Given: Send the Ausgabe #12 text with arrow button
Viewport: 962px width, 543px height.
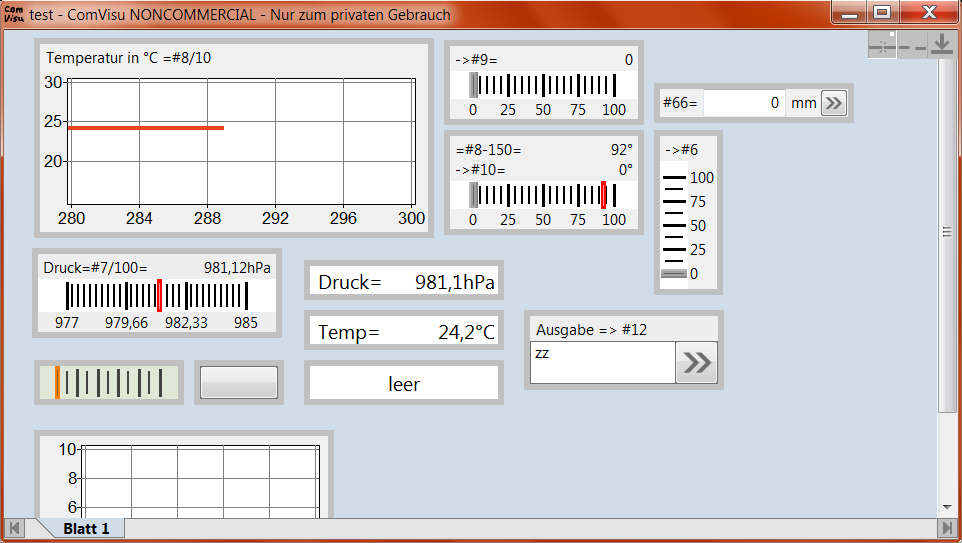Looking at the screenshot, I should (x=697, y=363).
